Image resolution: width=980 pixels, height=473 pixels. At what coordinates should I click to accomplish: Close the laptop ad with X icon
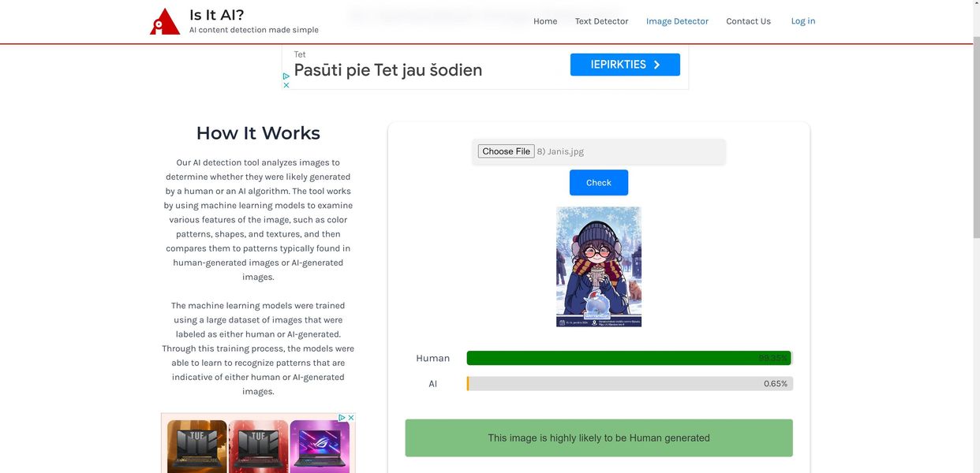tap(351, 418)
